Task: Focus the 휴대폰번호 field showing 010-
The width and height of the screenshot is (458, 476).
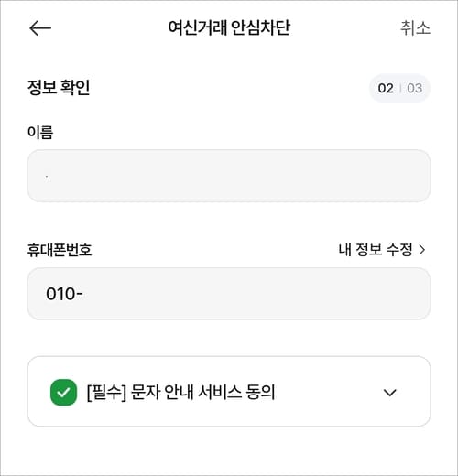Action: [x=229, y=294]
